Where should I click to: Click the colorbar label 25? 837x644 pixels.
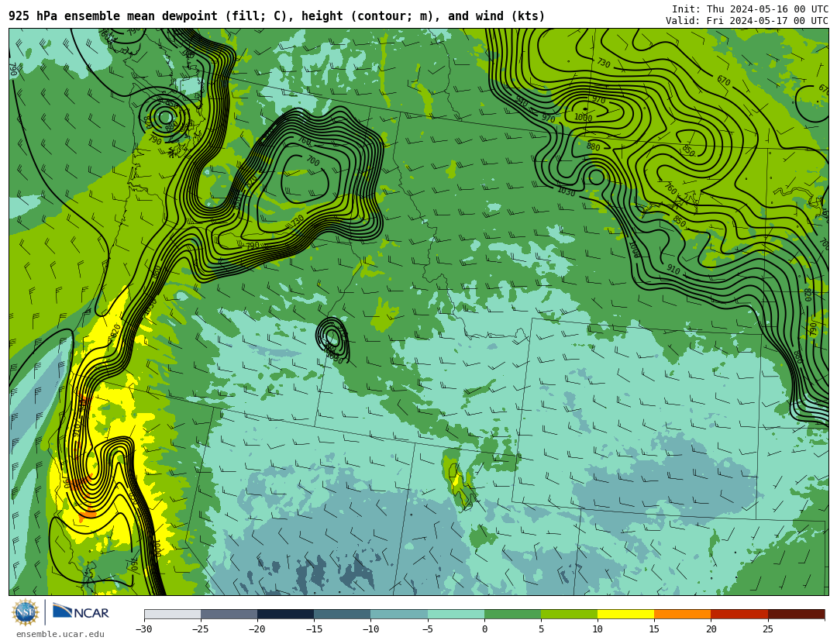tap(767, 629)
